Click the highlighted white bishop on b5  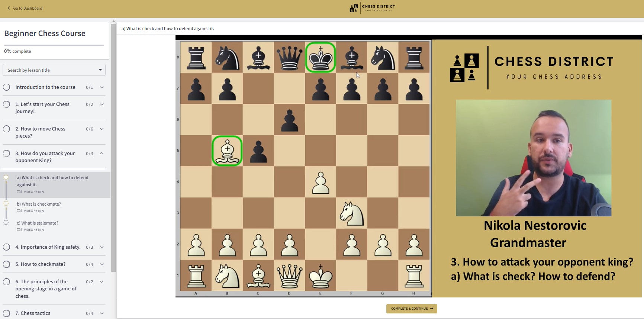[227, 151]
